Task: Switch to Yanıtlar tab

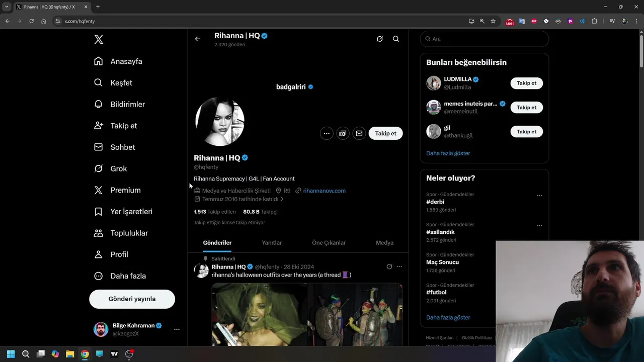Action: click(x=272, y=243)
